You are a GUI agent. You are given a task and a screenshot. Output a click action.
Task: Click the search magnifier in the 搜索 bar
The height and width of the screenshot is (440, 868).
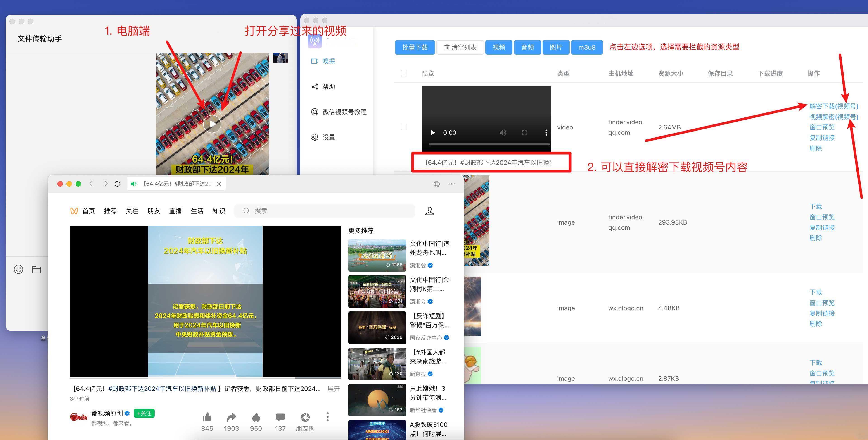click(x=247, y=210)
